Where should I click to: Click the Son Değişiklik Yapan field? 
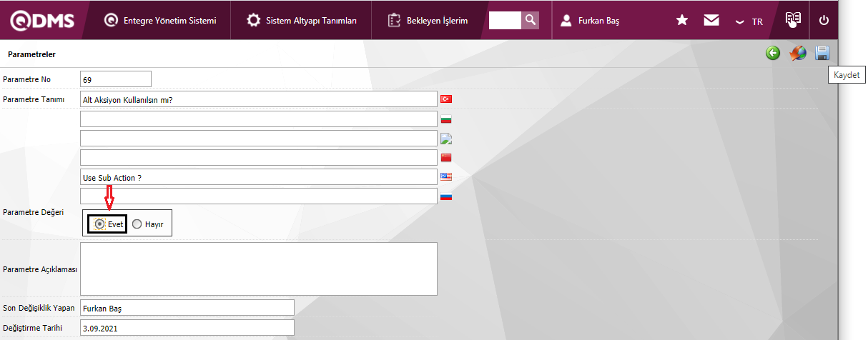pos(187,308)
